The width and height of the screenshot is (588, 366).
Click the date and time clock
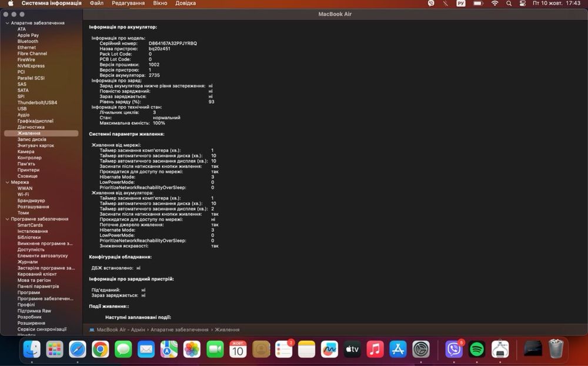[x=556, y=4]
